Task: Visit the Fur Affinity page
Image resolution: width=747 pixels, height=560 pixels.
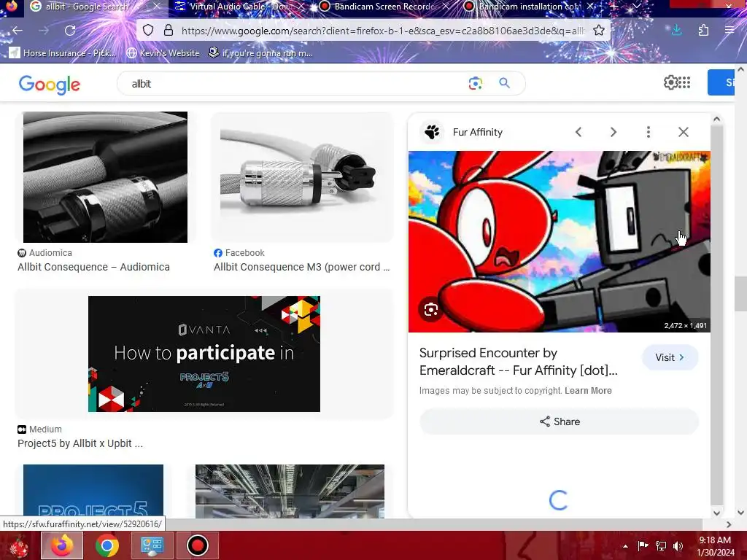Action: click(x=670, y=357)
